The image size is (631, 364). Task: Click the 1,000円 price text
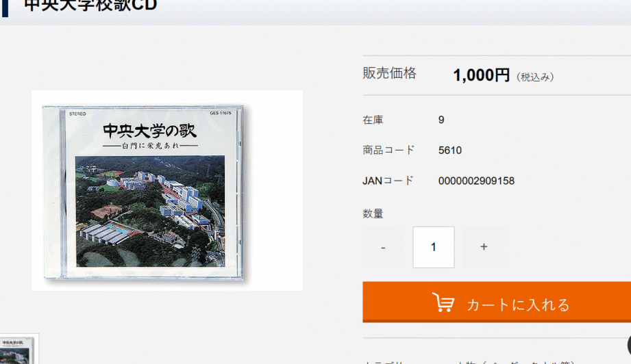(481, 75)
